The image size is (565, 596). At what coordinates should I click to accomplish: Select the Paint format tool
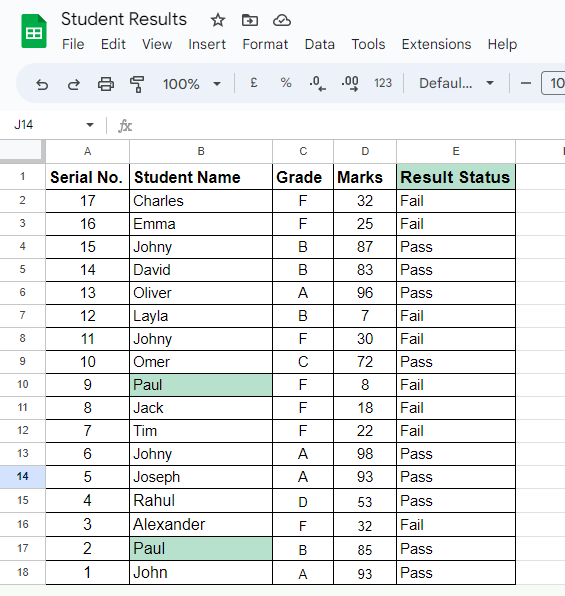pyautogui.click(x=137, y=84)
